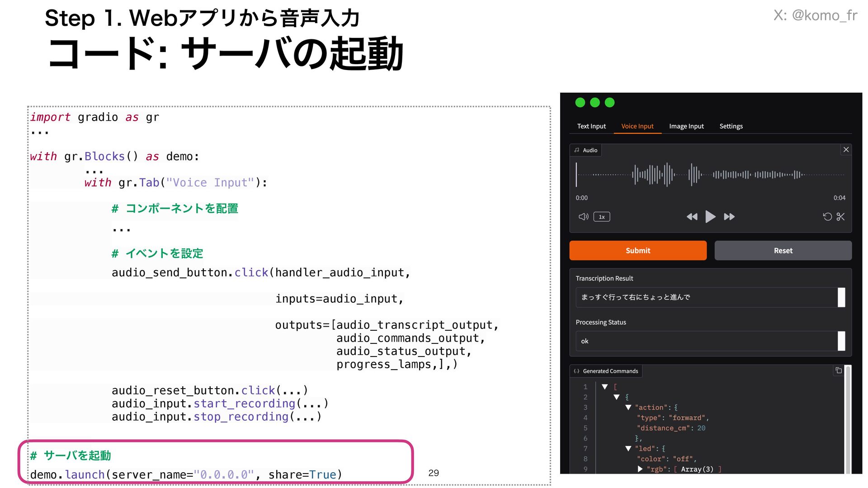The image size is (868, 488).
Task: Open the Settings tab
Action: point(731,126)
